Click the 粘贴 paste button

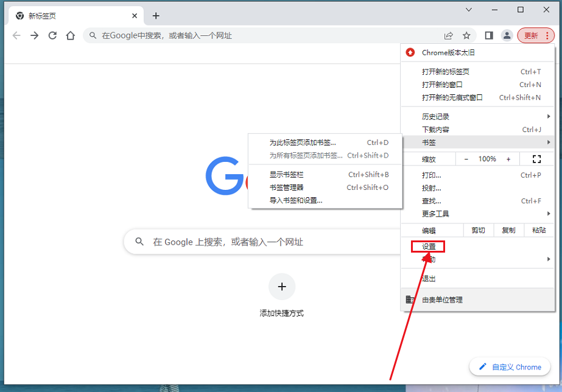tap(539, 230)
